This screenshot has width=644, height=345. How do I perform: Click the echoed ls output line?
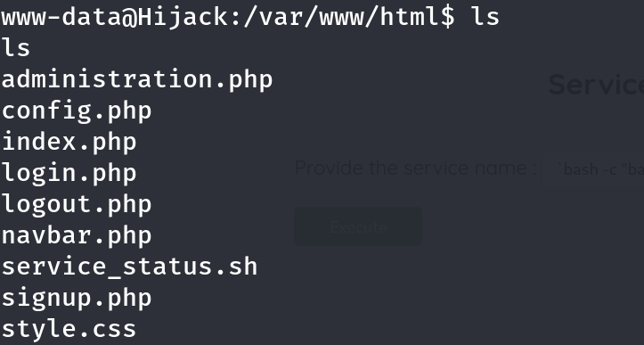click(x=16, y=48)
